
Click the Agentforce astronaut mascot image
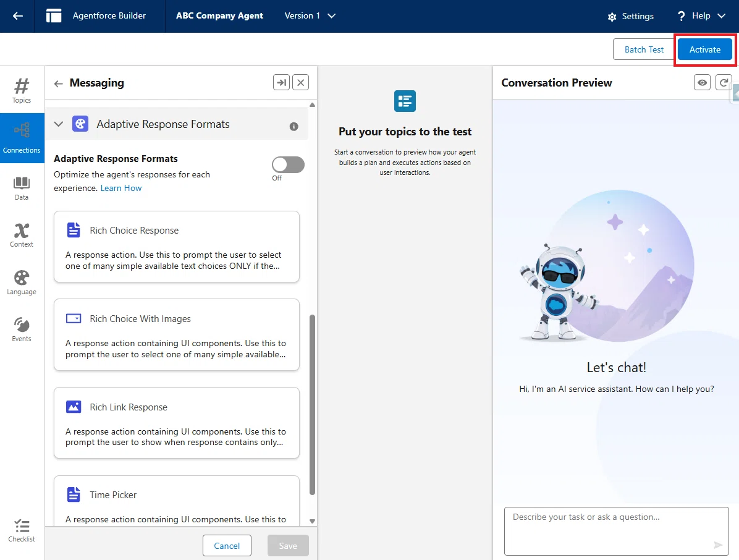pyautogui.click(x=559, y=292)
